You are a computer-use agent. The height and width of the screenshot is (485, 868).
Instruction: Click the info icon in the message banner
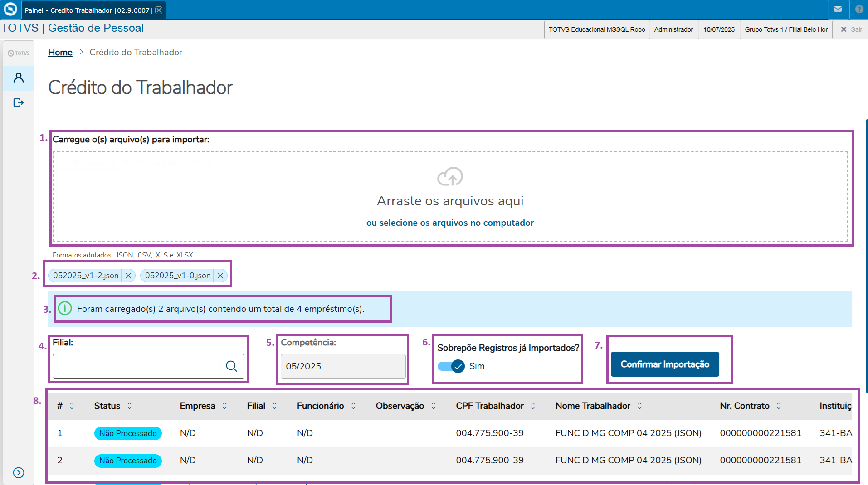click(65, 309)
